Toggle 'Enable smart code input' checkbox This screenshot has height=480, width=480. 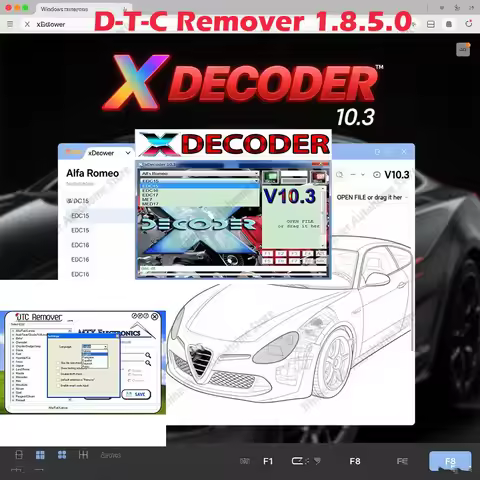point(58,386)
